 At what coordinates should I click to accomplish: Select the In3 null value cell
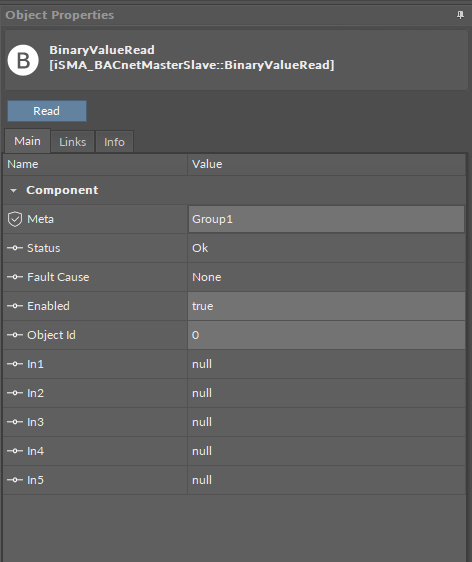pyautogui.click(x=326, y=422)
